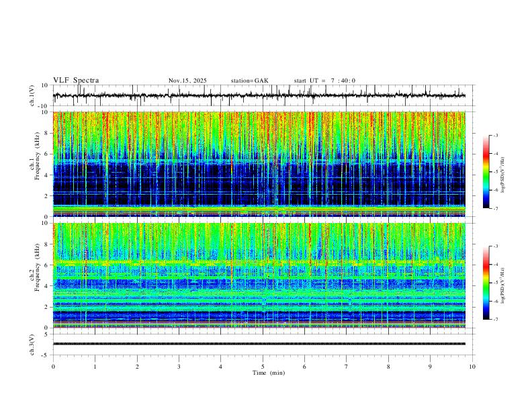Select ch.1 "log(PSD)(V²/Hz)" color bar caption
Screen dimensions: 532x411
pyautogui.click(x=502, y=175)
